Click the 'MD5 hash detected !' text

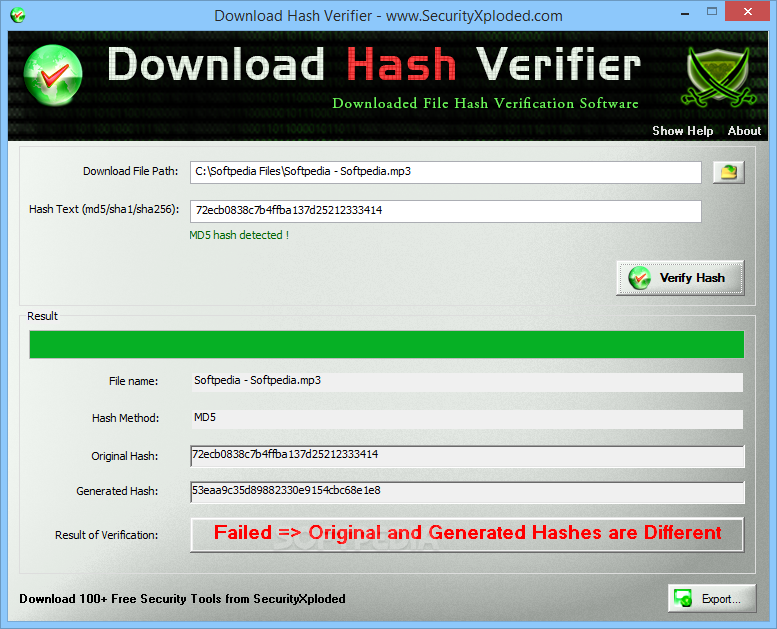tap(239, 235)
